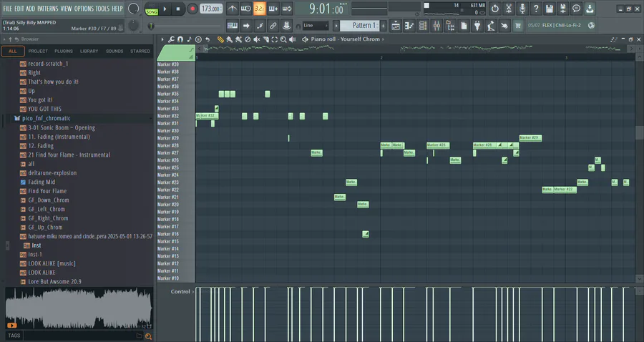Image resolution: width=644 pixels, height=342 pixels.
Task: Open the Mixer window
Action: point(436,26)
